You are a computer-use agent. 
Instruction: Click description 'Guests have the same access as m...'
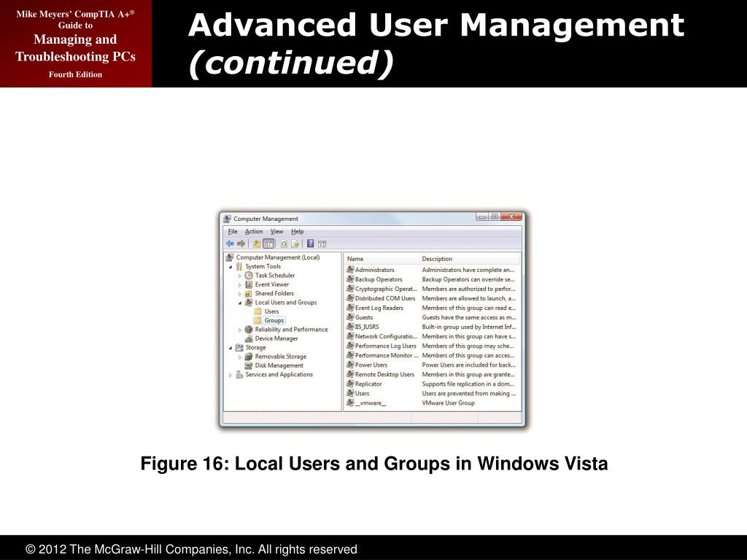tap(469, 317)
